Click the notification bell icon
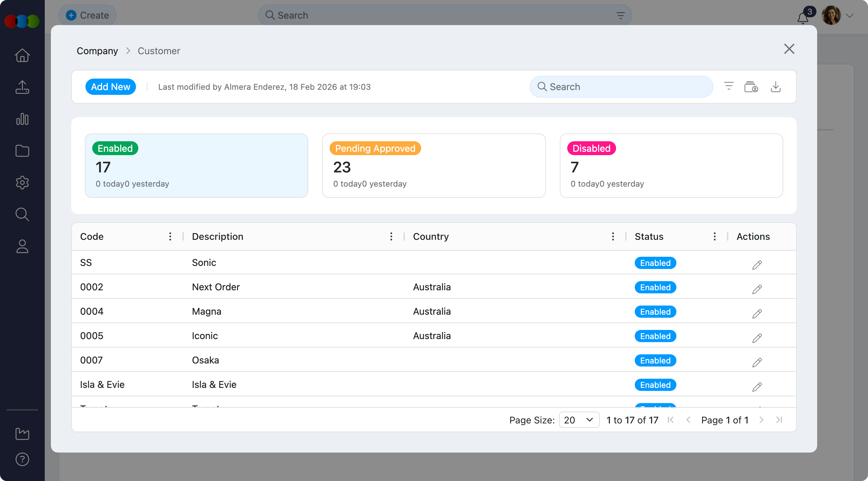 [803, 18]
